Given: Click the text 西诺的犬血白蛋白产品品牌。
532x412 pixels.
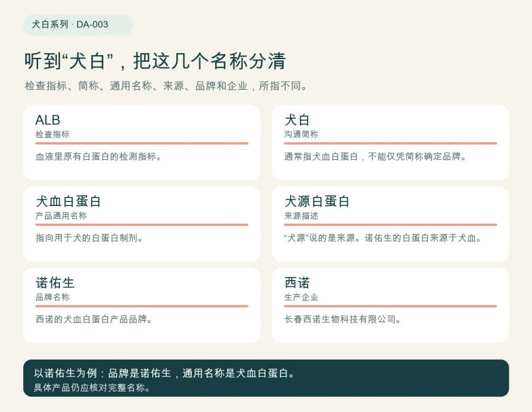Looking at the screenshot, I should point(94,320).
